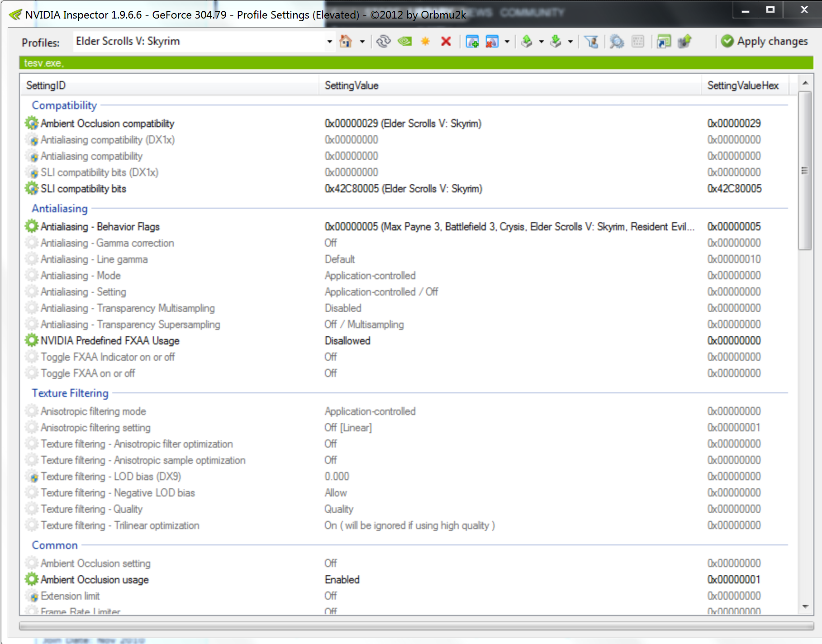This screenshot has height=644, width=822.
Task: Click the tesv.exe green application bar
Action: pos(416,63)
